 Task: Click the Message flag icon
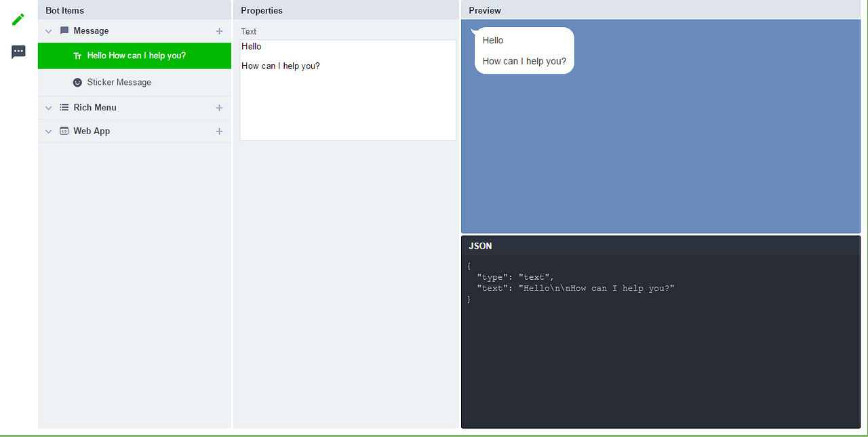pyautogui.click(x=64, y=30)
